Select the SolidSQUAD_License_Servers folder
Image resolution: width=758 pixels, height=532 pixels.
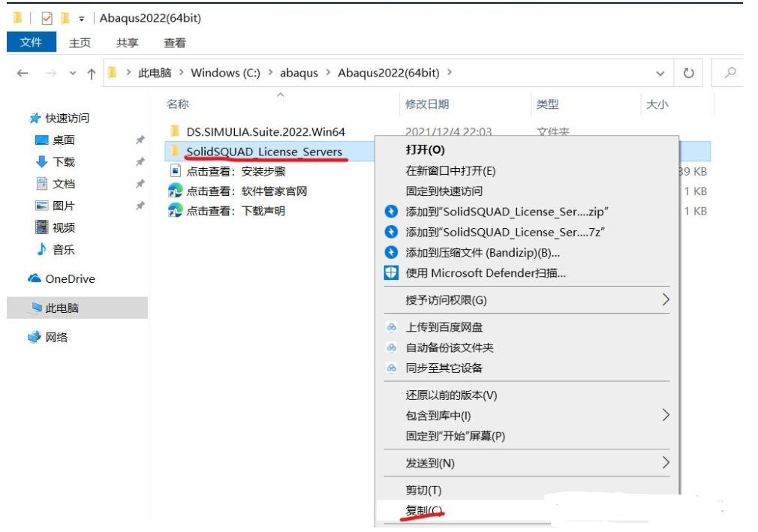(x=264, y=152)
